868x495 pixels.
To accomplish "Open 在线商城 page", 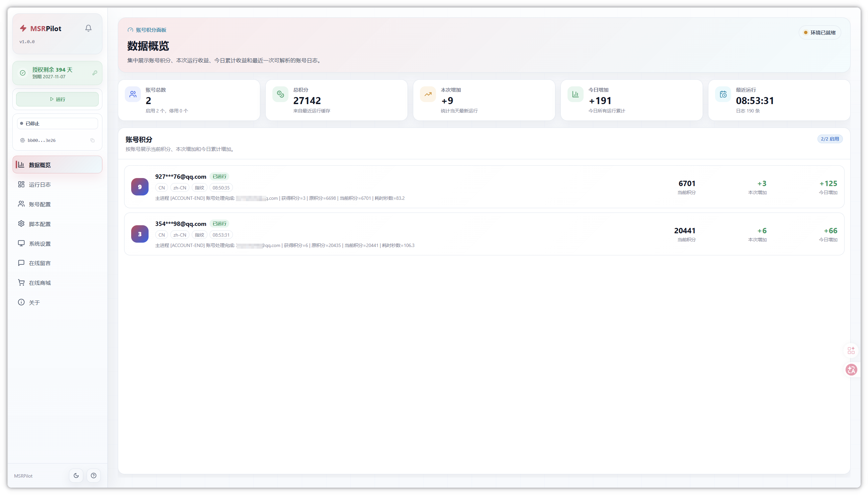I will pos(58,282).
